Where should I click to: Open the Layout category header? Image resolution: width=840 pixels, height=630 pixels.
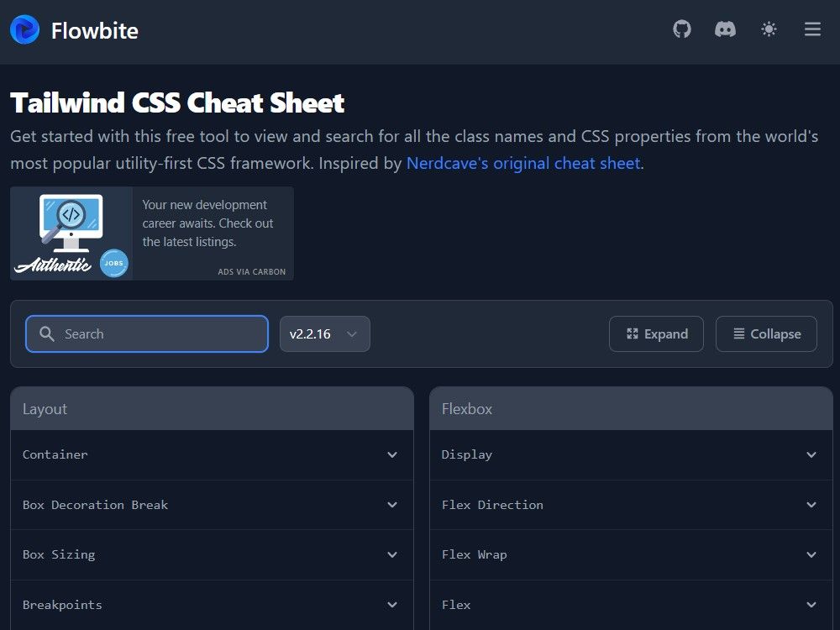pyautogui.click(x=212, y=409)
